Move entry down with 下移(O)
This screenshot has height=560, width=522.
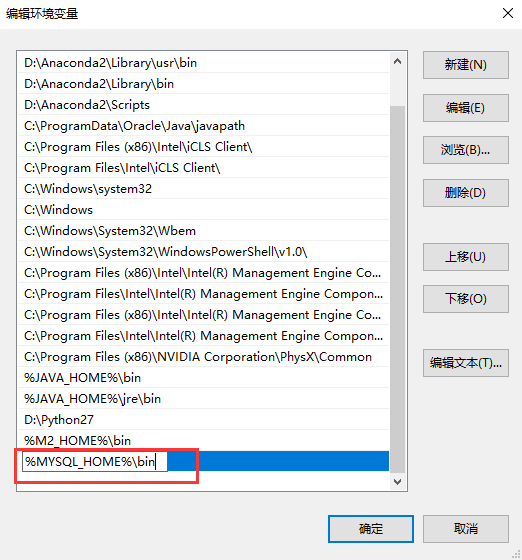pos(466,299)
